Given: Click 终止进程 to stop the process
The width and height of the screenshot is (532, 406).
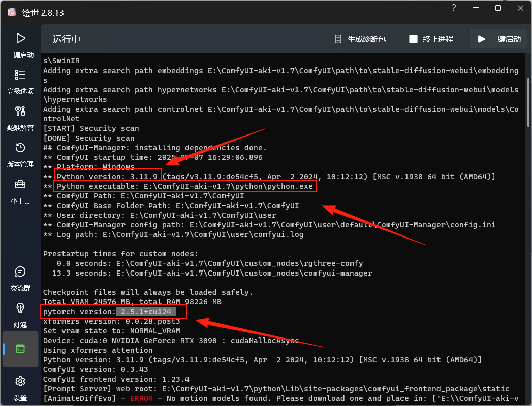Looking at the screenshot, I should [x=431, y=39].
